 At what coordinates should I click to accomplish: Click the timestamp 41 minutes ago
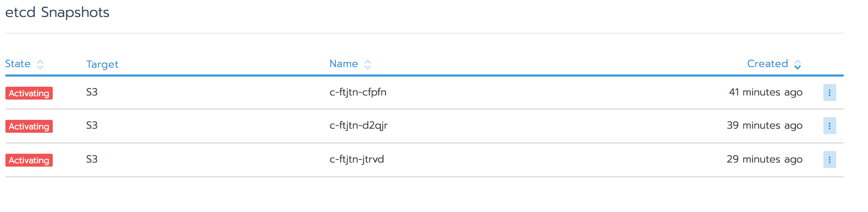[765, 92]
